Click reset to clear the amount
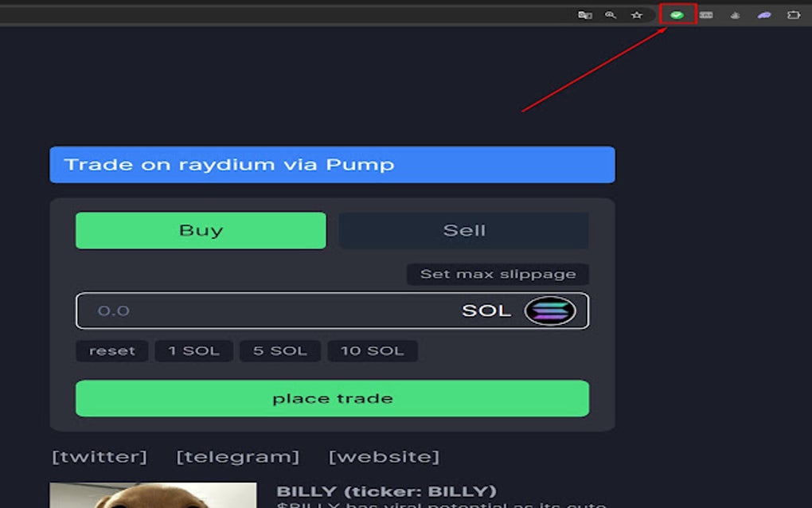 tap(111, 350)
